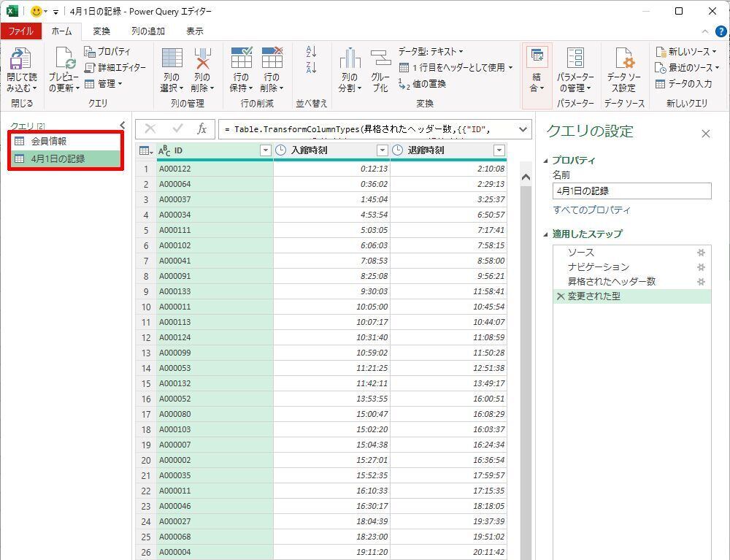The width and height of the screenshot is (730, 560).
Task: Collapse the Applied Steps (適用したステップ) section
Action: (x=545, y=234)
